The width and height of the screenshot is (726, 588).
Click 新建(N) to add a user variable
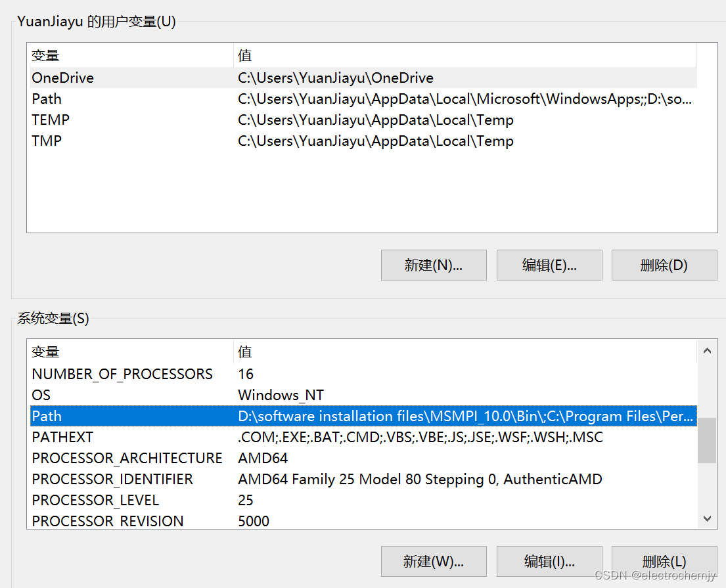coord(433,265)
